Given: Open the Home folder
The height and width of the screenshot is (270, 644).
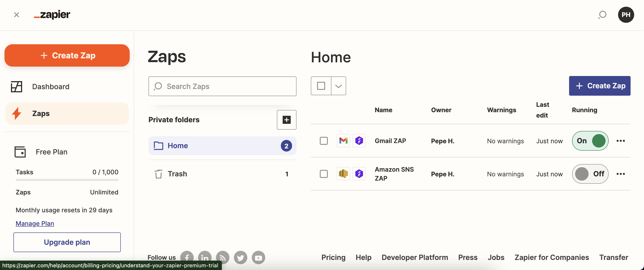Looking at the screenshot, I should click(222, 146).
